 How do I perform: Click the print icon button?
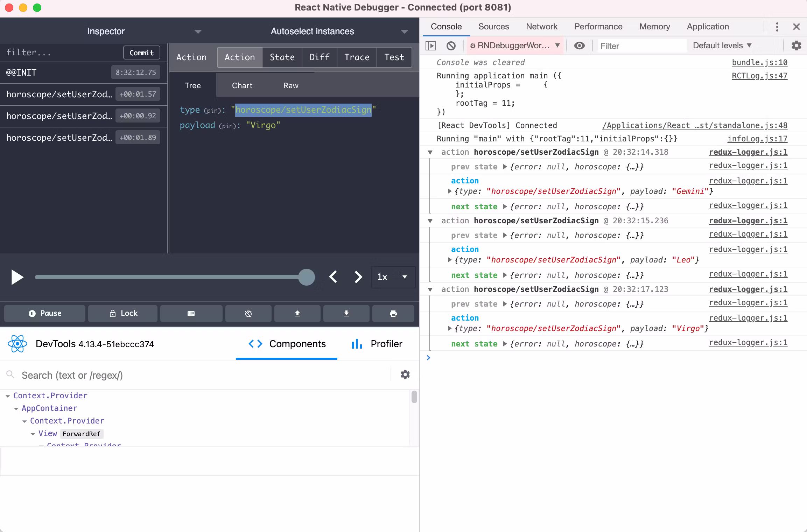(x=393, y=313)
